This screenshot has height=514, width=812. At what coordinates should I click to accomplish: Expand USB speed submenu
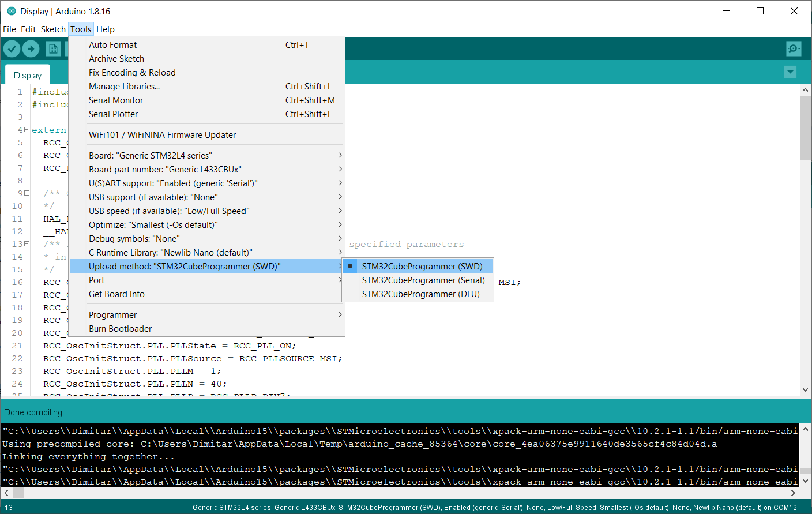(207, 211)
